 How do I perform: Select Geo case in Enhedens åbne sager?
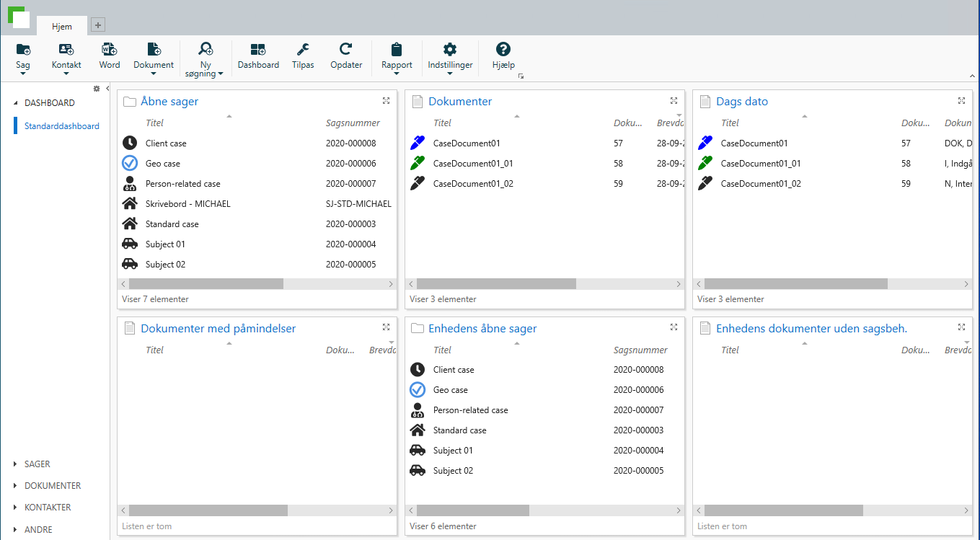pyautogui.click(x=544, y=390)
